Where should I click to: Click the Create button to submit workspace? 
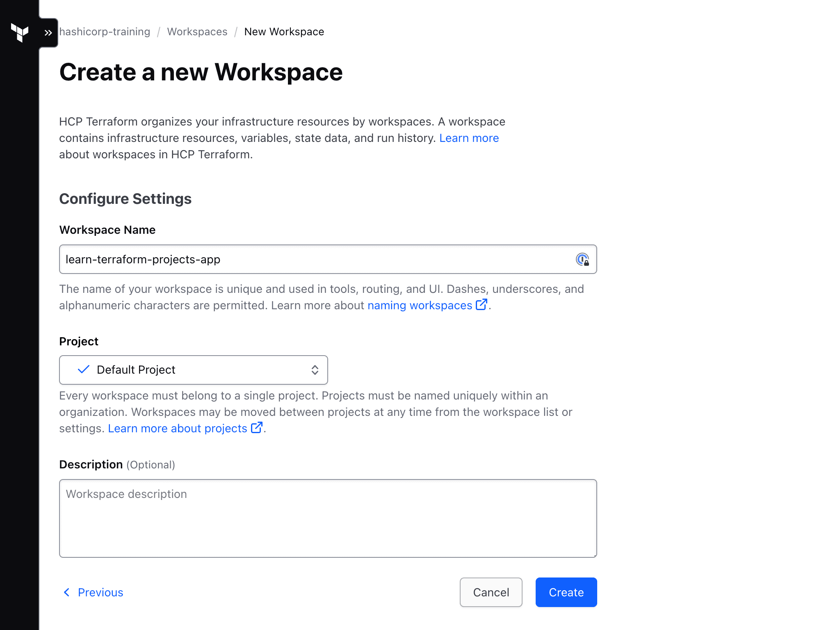tap(566, 592)
